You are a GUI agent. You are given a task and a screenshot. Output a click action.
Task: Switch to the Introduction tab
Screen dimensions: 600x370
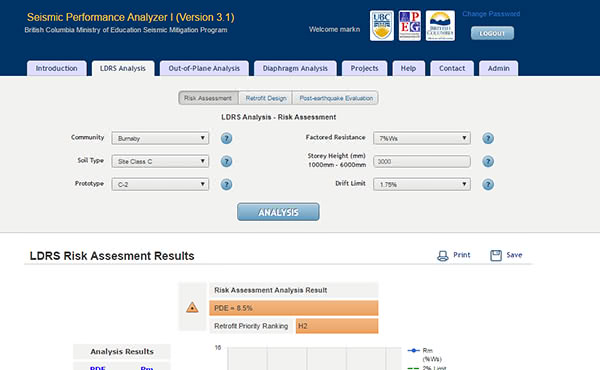click(x=57, y=68)
